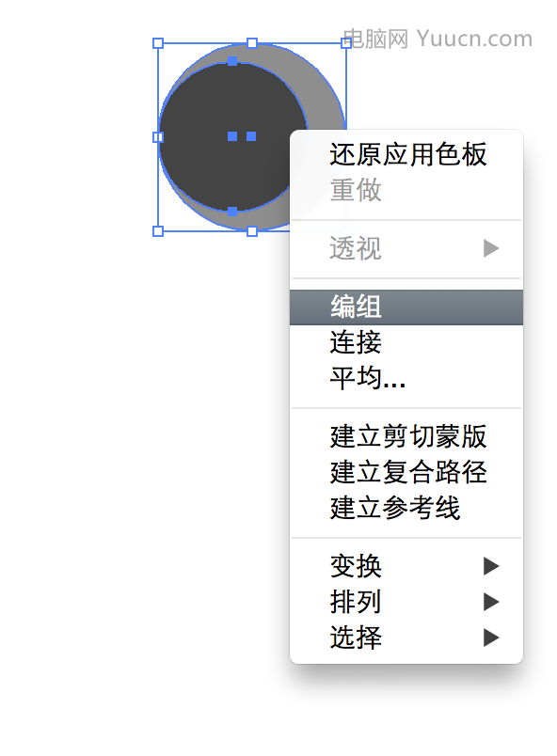The width and height of the screenshot is (557, 756).
Task: Click the greyed-out 透视 submenu arrow
Action: point(491,248)
